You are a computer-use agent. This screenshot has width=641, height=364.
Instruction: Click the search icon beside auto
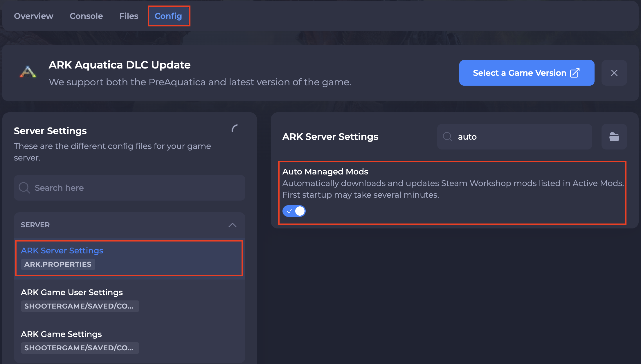pos(447,137)
